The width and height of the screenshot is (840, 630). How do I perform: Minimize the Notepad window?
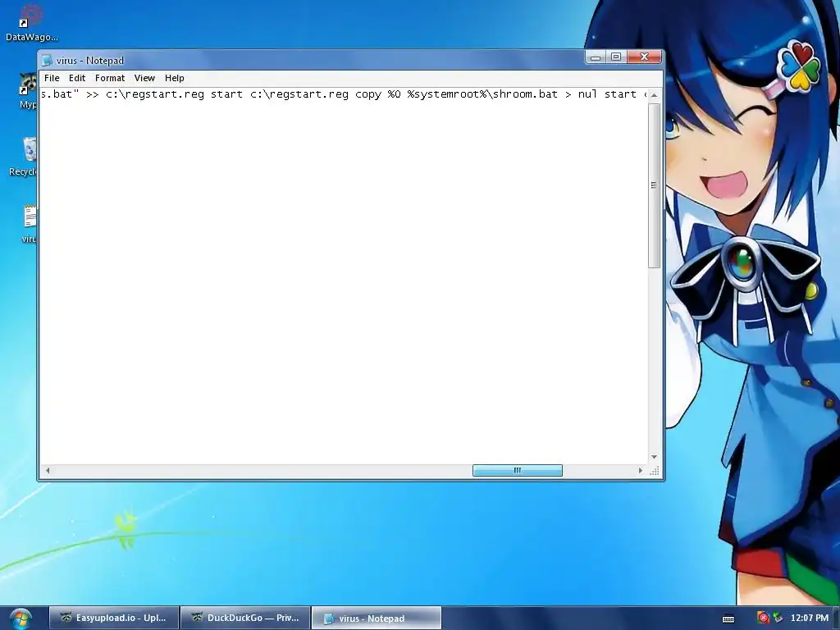point(596,57)
